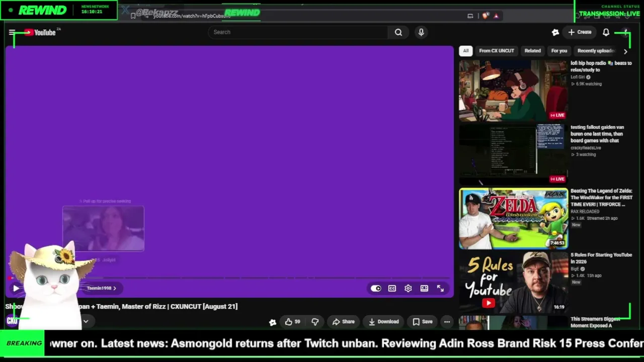Viewport: 644px width, 362px height.
Task: Open the YouTube hamburger guide menu
Action: tap(12, 32)
